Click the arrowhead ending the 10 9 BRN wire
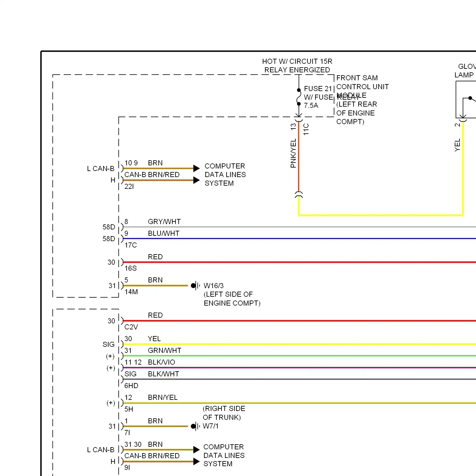The image size is (476, 476). click(196, 168)
